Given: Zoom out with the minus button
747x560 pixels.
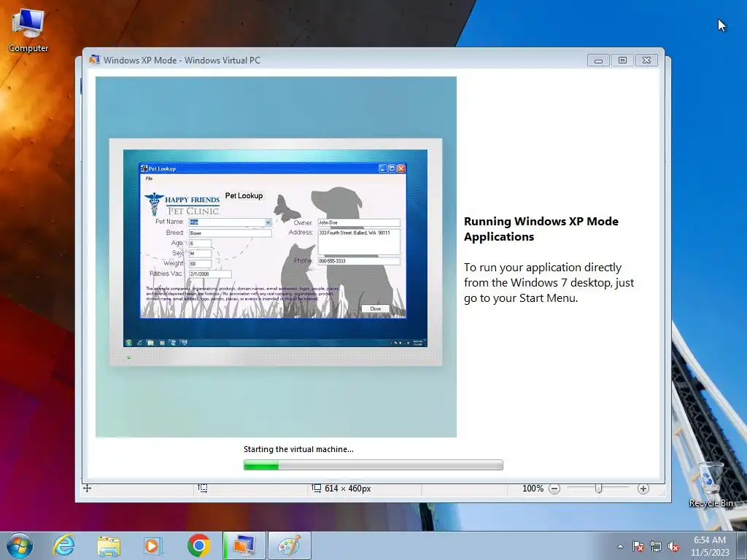Looking at the screenshot, I should [x=554, y=489].
